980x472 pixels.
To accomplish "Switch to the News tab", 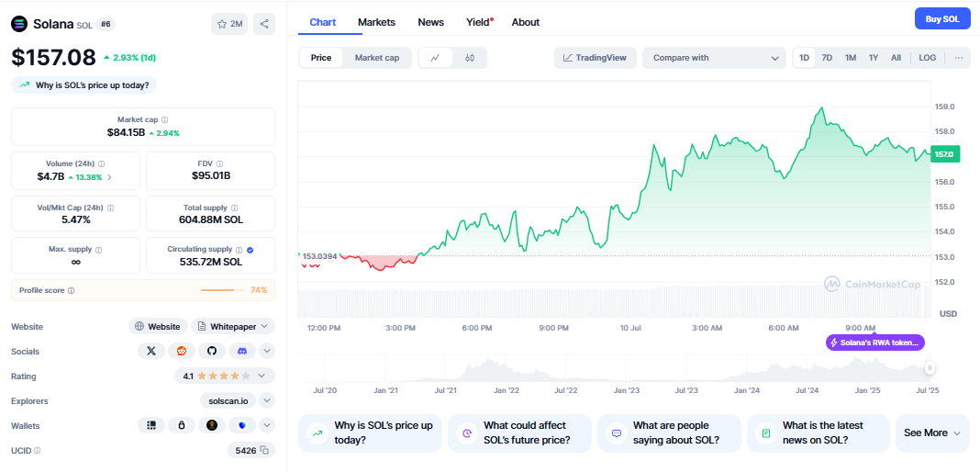I will click(x=430, y=23).
